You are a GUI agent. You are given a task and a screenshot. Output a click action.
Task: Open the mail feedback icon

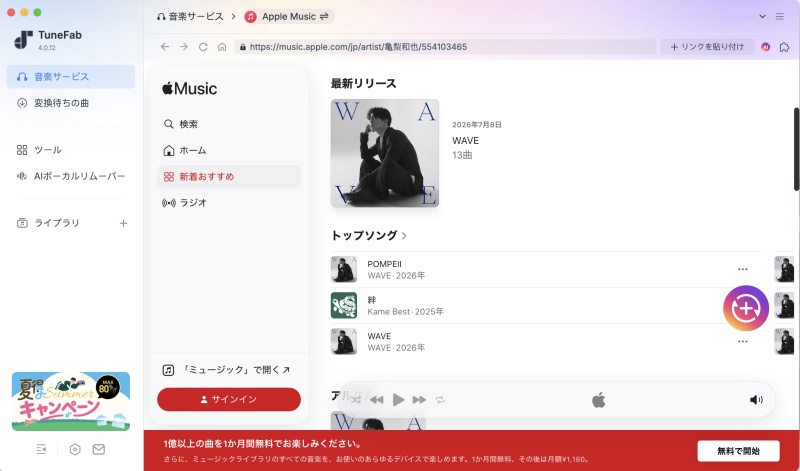click(x=98, y=449)
